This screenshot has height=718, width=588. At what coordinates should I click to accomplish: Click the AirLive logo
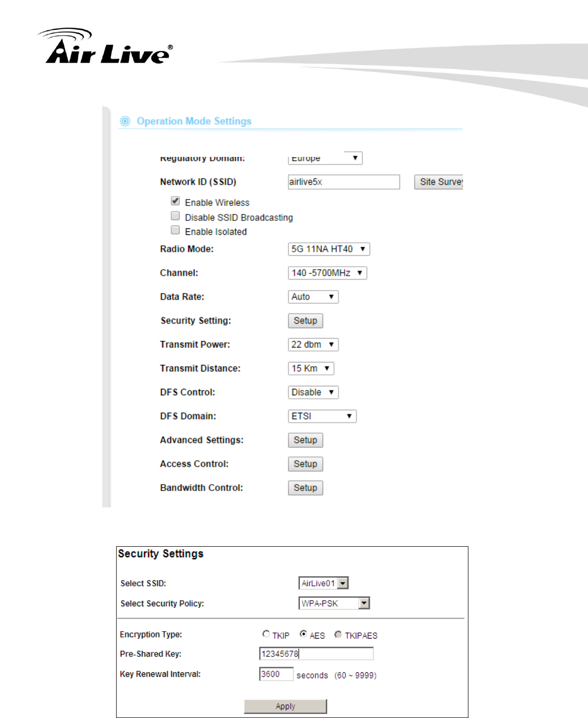point(106,46)
